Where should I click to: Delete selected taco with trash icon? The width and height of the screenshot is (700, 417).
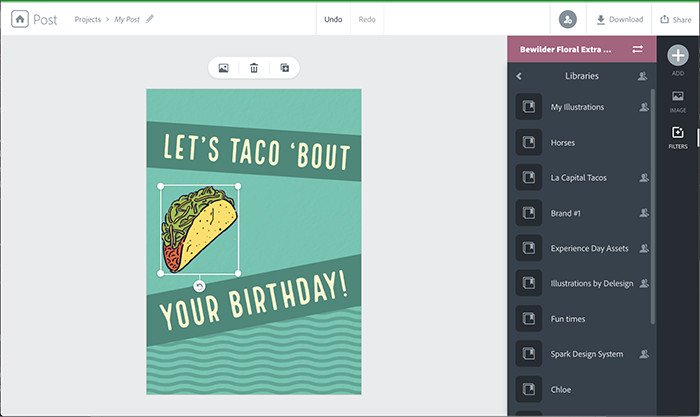(254, 68)
